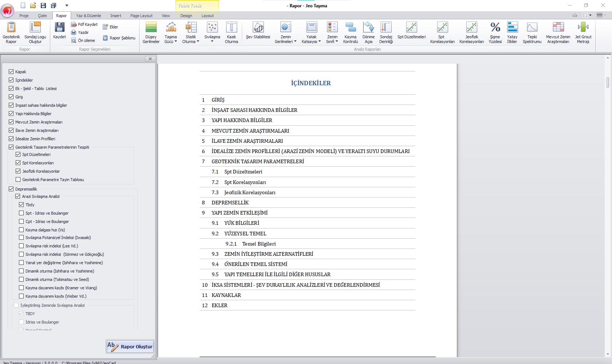Image resolution: width=612 pixels, height=364 pixels.
Task: Toggle Yapı Hakkında Bilgiler checkbox
Action: tap(11, 114)
